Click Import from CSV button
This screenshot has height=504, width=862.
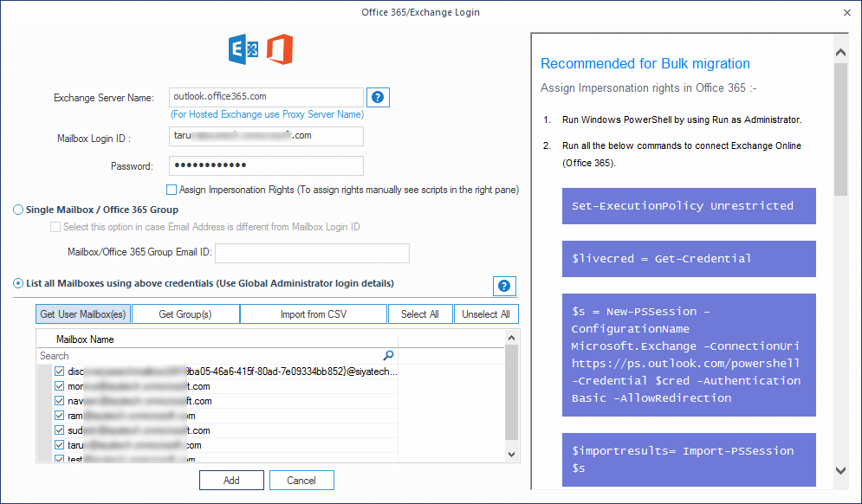point(314,314)
